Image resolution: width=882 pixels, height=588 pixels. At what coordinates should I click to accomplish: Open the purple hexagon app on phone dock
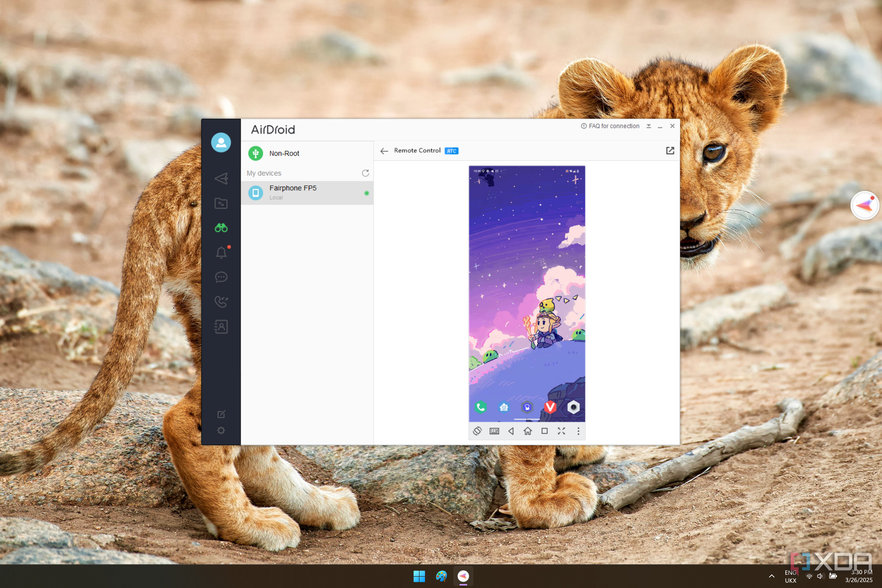527,407
